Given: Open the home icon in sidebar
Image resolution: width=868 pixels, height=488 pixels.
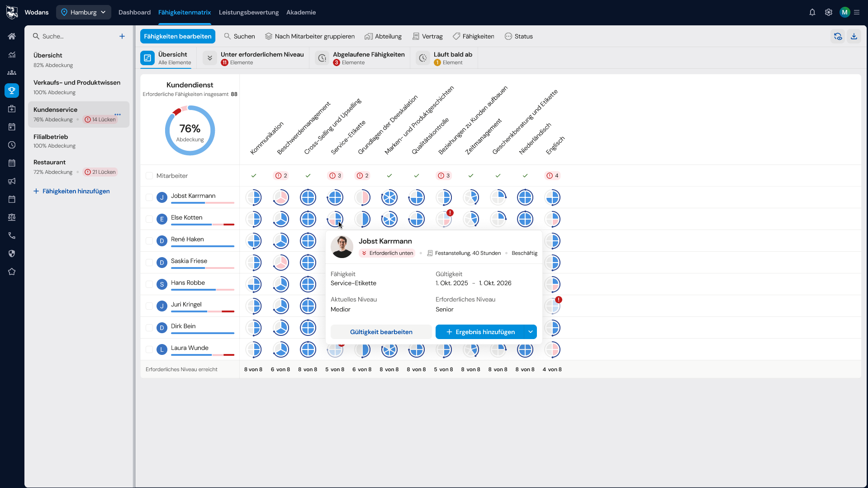Looking at the screenshot, I should [12, 36].
